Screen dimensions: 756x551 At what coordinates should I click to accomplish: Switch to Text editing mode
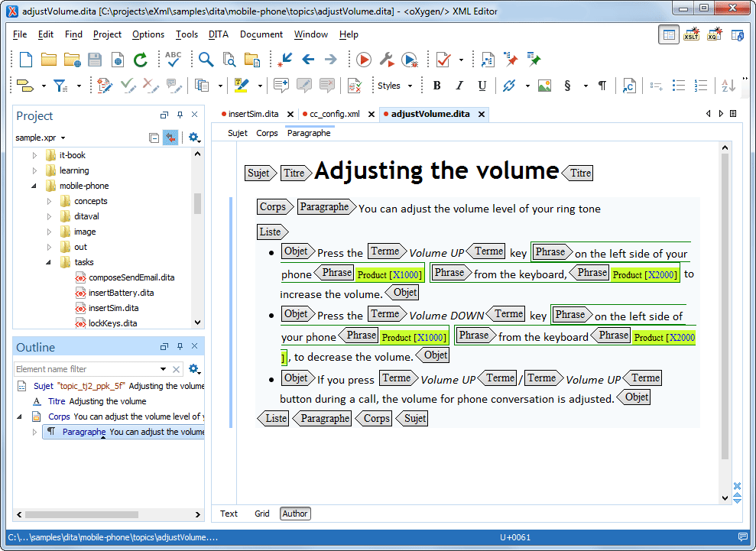pyautogui.click(x=229, y=514)
